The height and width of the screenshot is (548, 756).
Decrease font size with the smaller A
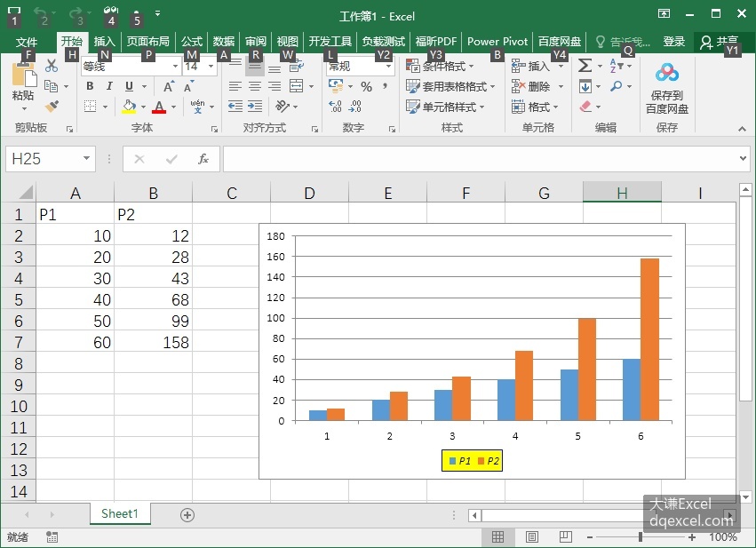(x=188, y=87)
